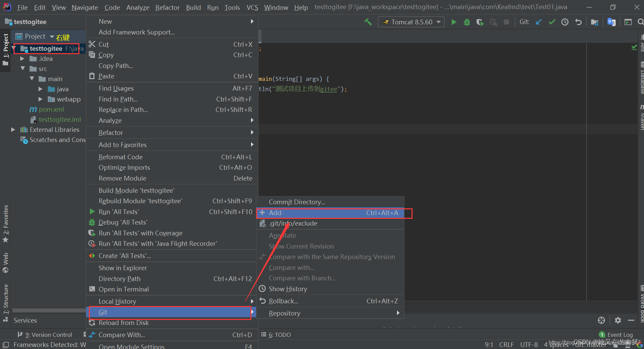The height and width of the screenshot is (349, 644).
Task: Update project with Git blue arrow icon
Action: pyautogui.click(x=539, y=22)
